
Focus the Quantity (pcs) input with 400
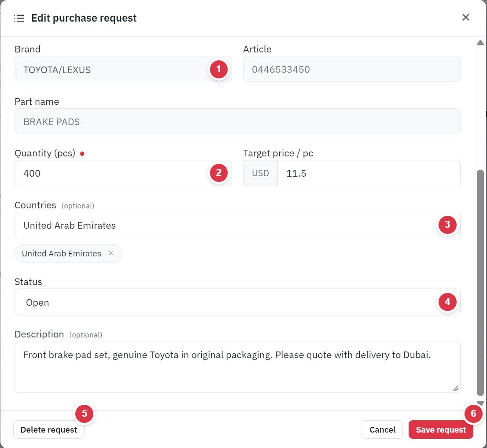tap(123, 173)
